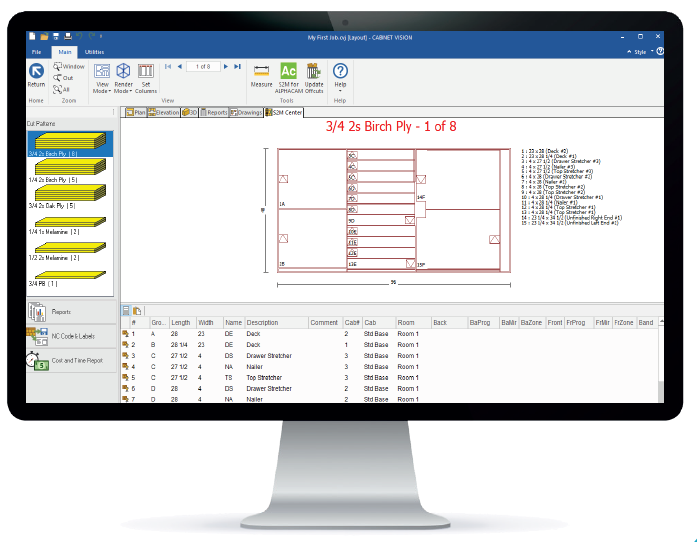Select 3/4 PB sheet stack
697x542 pixels.
[70, 278]
